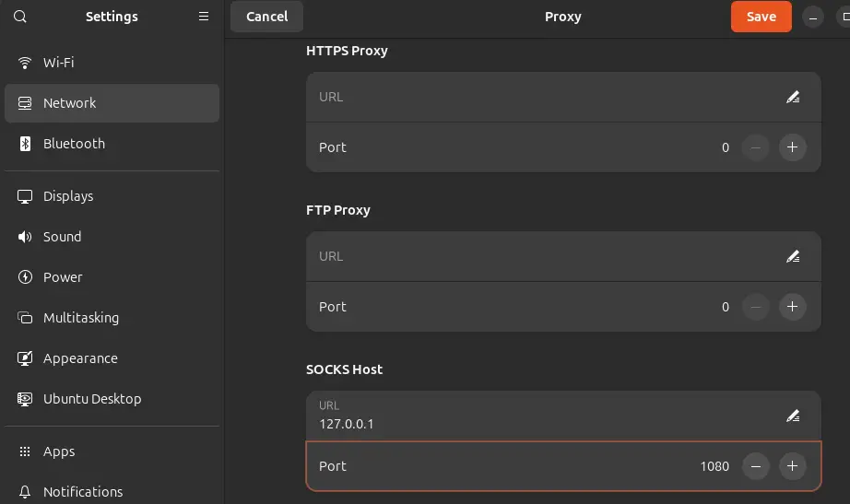Image resolution: width=850 pixels, height=504 pixels.
Task: Click the SOCKS Host section heading
Action: (x=344, y=369)
